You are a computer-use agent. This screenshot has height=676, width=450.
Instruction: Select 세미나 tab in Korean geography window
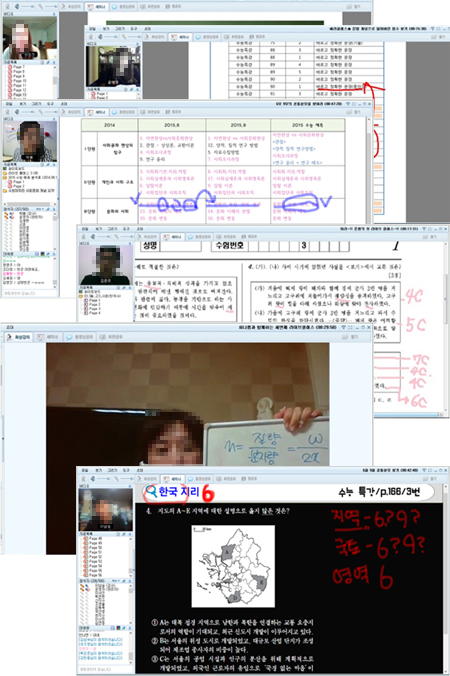pos(173,479)
